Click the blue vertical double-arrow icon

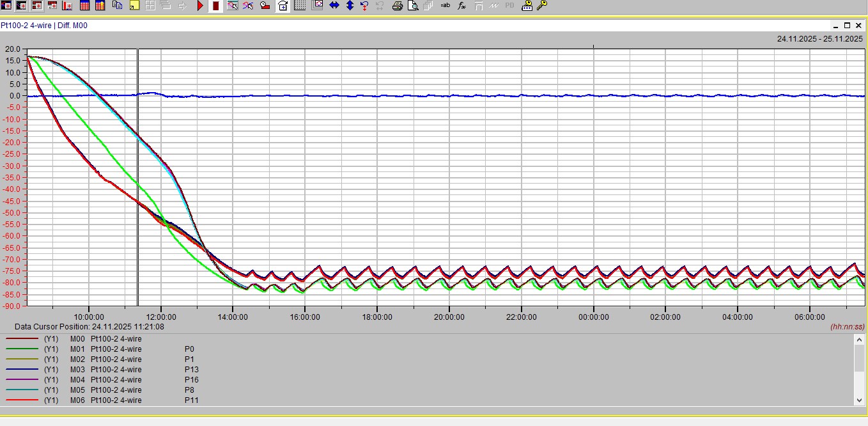tap(350, 6)
